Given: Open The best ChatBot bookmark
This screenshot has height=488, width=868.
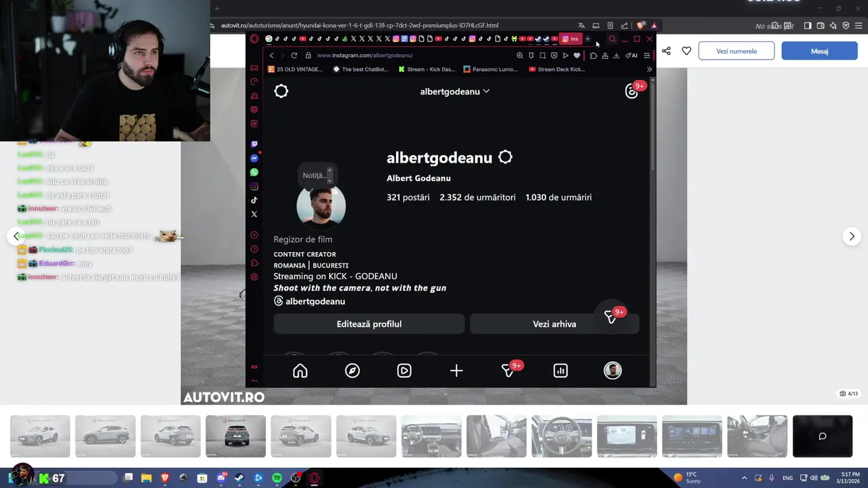Looking at the screenshot, I should (361, 69).
